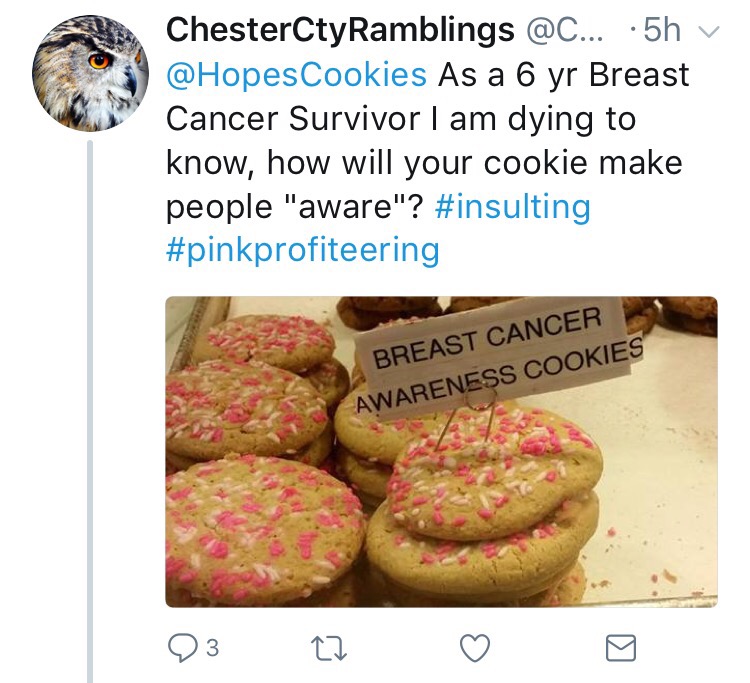750x683 pixels.
Task: Enlarge the pink sprinkle cookies photo
Action: (441, 451)
